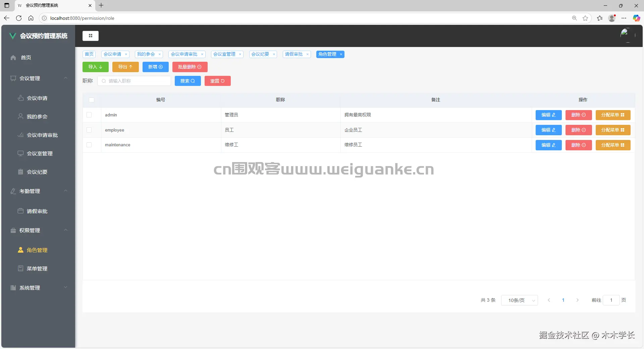Switch to the 首页 tag tab
Viewport: 644px width, 349px height.
click(x=89, y=54)
